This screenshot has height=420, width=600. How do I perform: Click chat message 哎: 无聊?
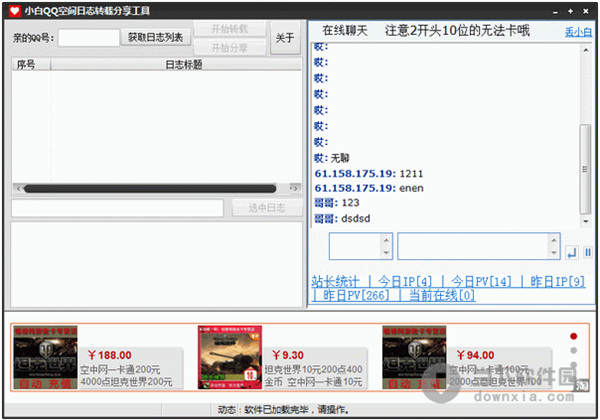pos(332,158)
